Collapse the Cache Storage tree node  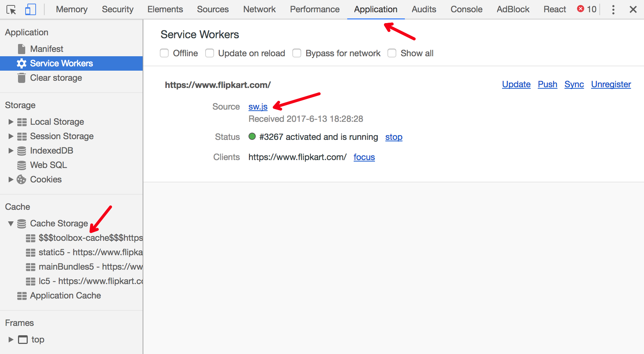pos(11,224)
